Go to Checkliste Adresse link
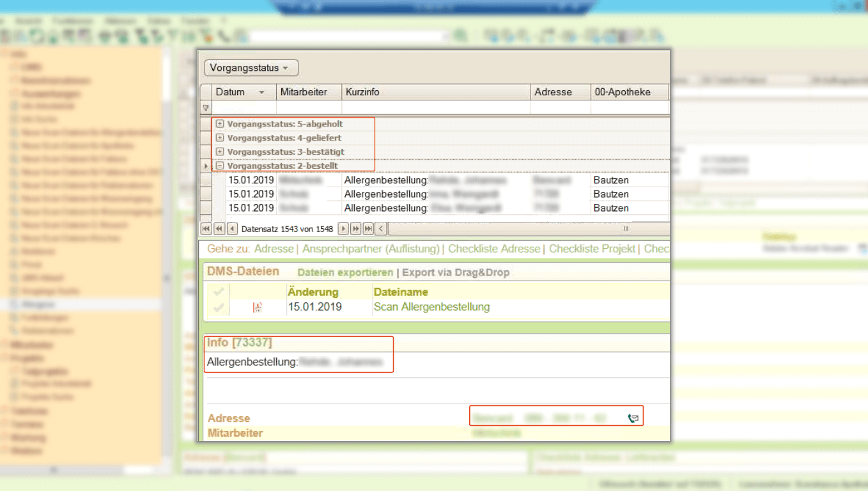This screenshot has width=868, height=491. point(494,249)
